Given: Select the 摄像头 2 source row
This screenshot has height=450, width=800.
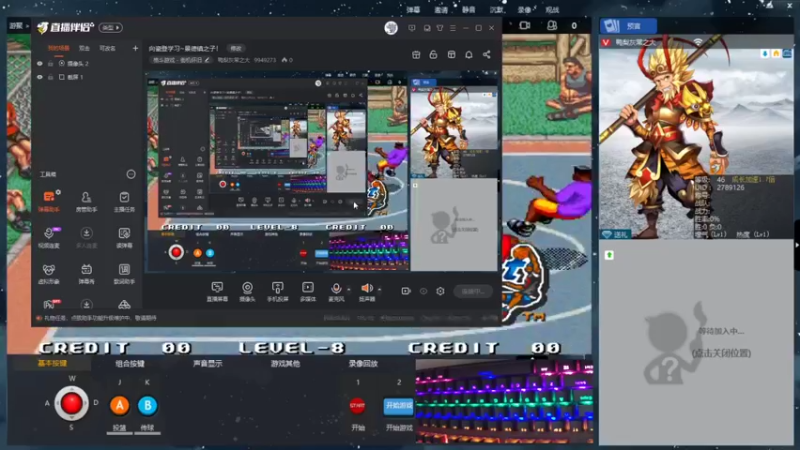Looking at the screenshot, I should pyautogui.click(x=87, y=63).
